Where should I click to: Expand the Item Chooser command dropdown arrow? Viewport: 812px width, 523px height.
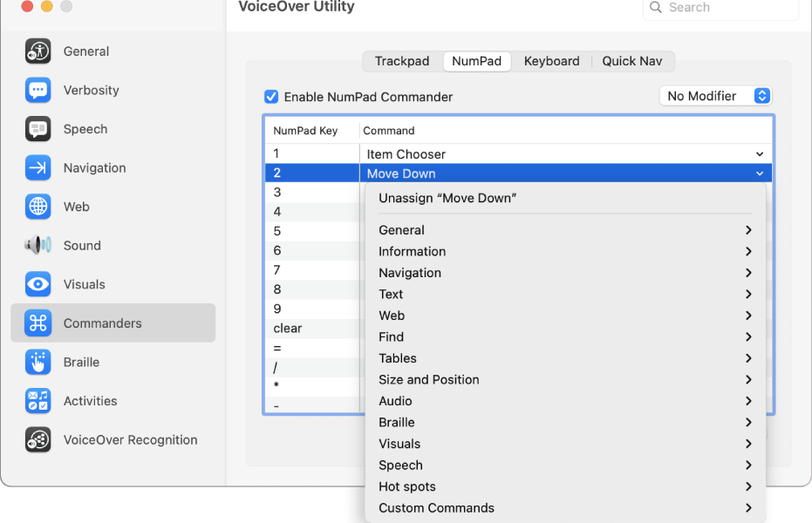pos(759,154)
